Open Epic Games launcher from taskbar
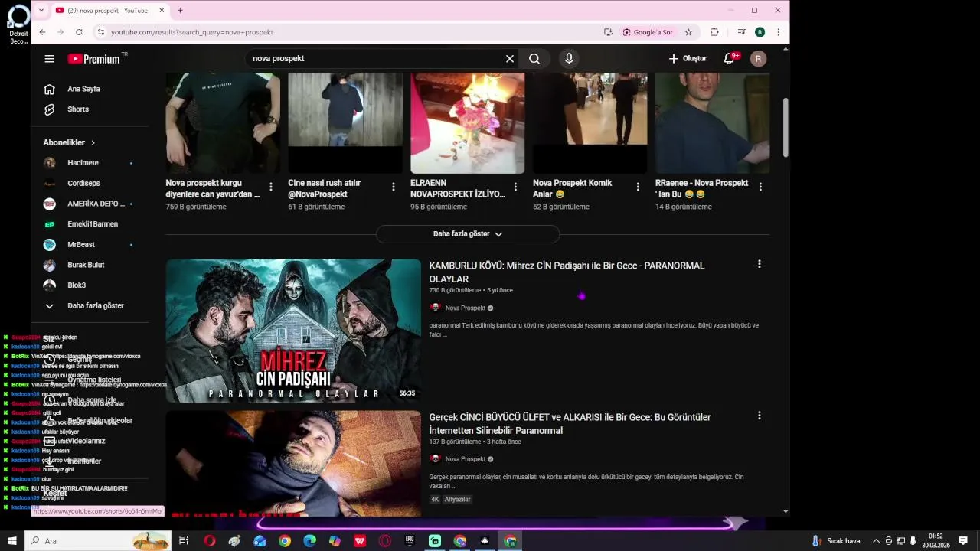The height and width of the screenshot is (551, 980). [410, 541]
